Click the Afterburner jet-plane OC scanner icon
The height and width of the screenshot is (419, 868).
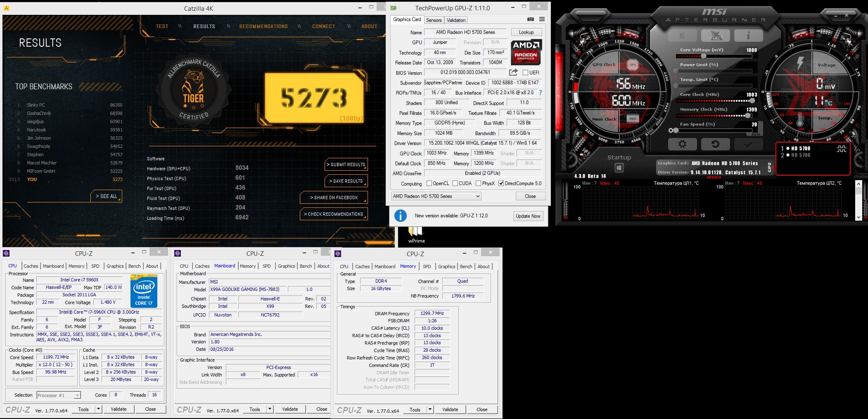715,36
